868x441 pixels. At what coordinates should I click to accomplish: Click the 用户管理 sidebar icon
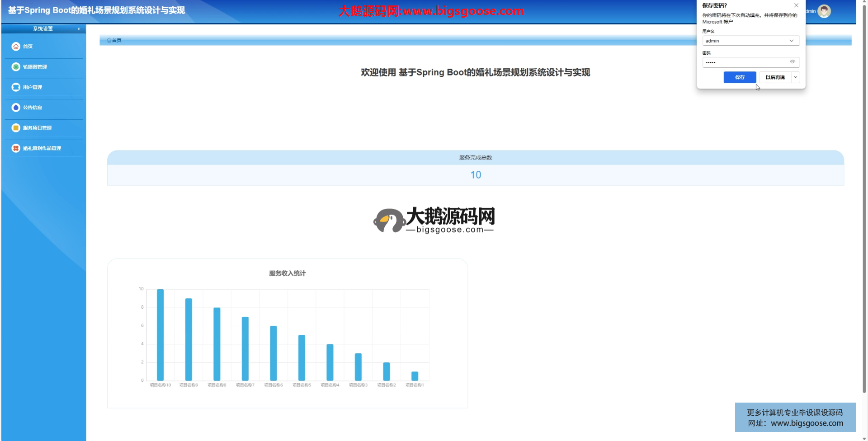tap(16, 87)
